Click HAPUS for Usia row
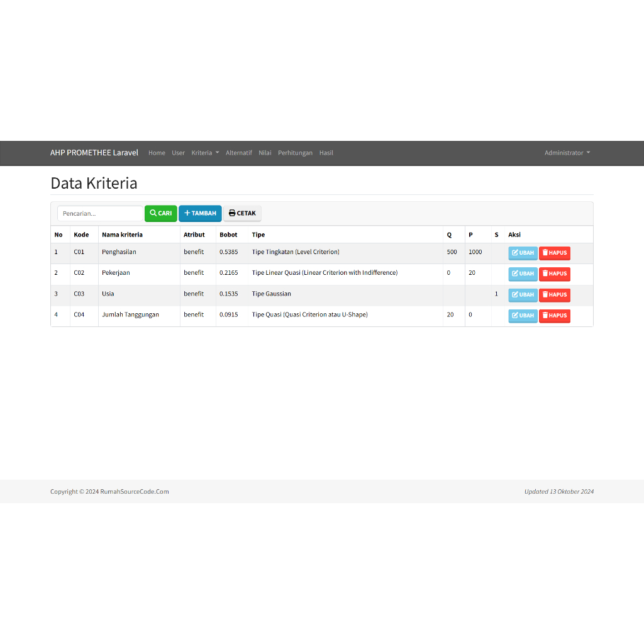644x644 pixels. 555,295
